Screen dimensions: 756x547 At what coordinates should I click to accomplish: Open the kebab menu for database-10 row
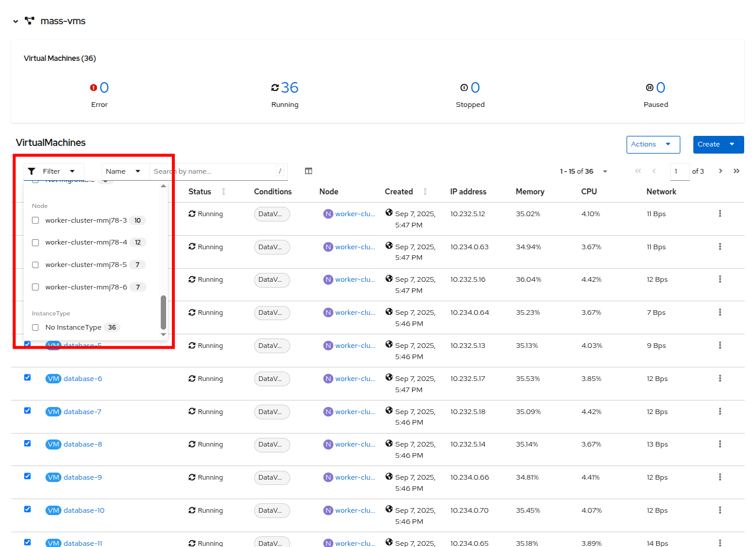(720, 510)
